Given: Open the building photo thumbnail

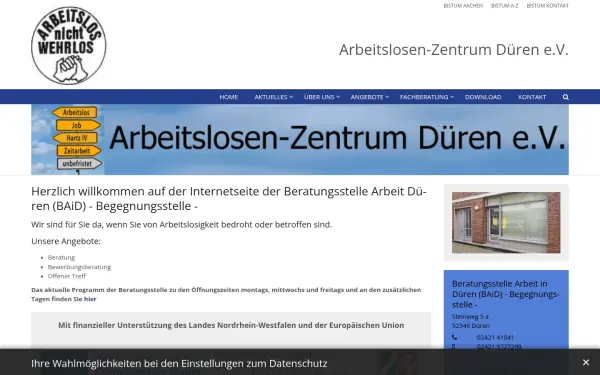Looking at the screenshot, I should point(506,223).
